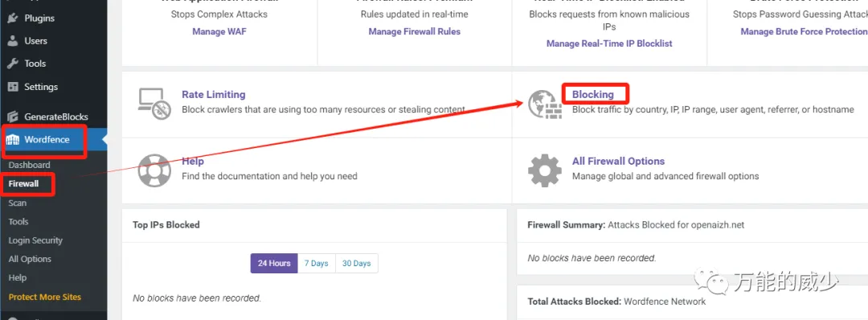868x320 pixels.
Task: Go to Login Security page
Action: pos(35,240)
